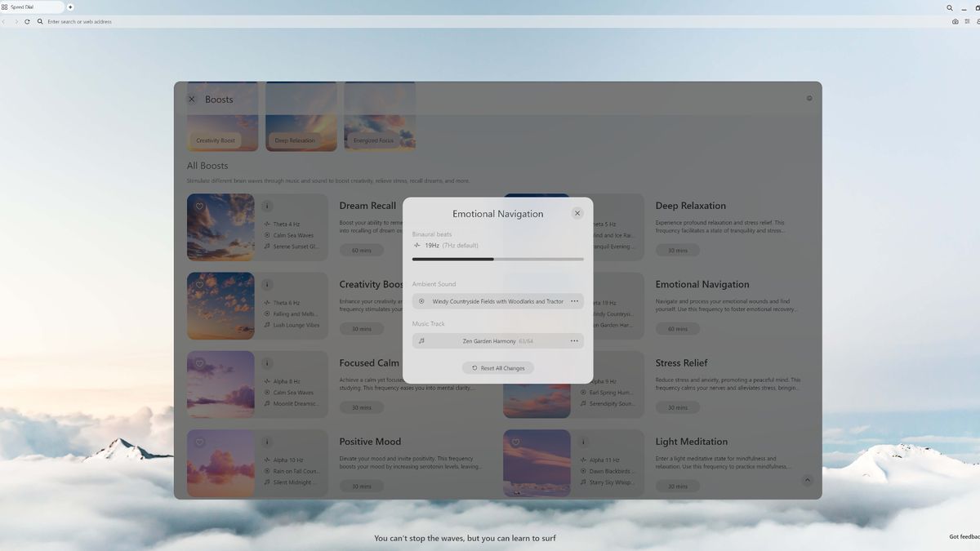The image size is (980, 551).
Task: Show info for Focused Calm boost
Action: (x=267, y=363)
